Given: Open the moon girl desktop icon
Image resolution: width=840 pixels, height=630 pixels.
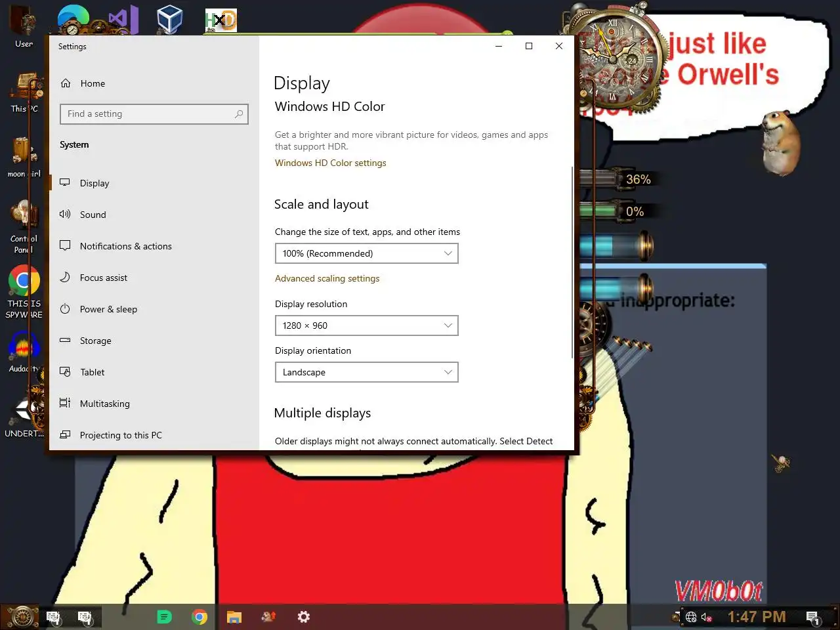Looking at the screenshot, I should click(x=24, y=157).
